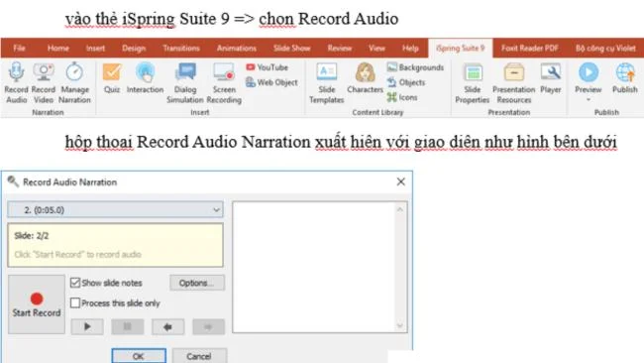Open the Player settings icon
Screen dimensions: 644x363
coord(550,72)
